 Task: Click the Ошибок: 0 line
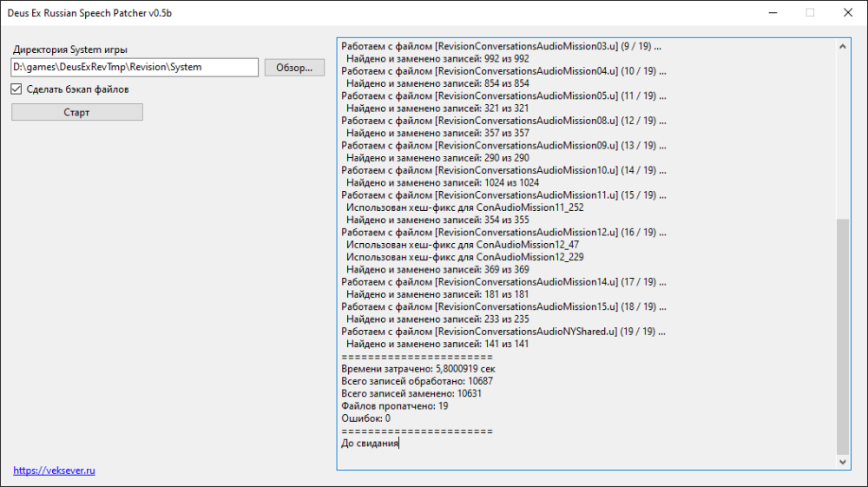pyautogui.click(x=366, y=418)
